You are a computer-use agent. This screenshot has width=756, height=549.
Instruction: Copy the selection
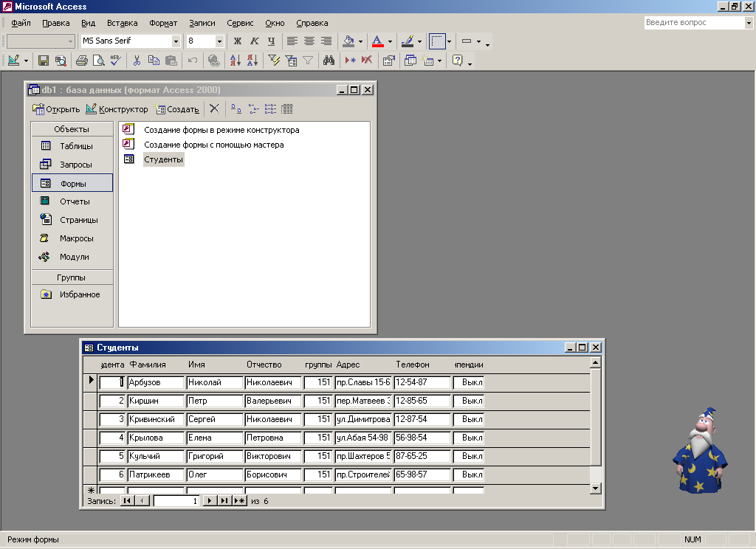[x=154, y=61]
